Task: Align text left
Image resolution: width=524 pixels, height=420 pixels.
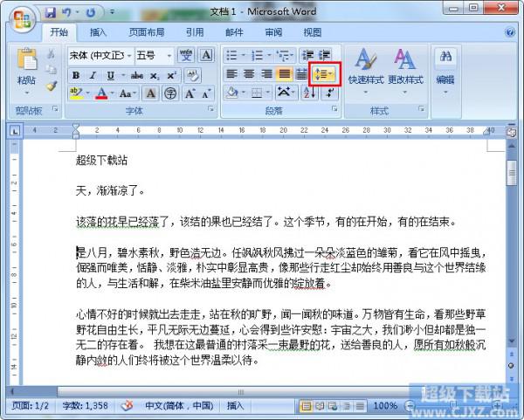Action: pos(232,74)
